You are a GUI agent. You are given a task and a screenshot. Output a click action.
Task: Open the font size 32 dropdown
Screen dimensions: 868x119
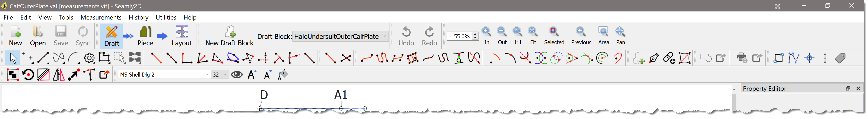tap(224, 75)
